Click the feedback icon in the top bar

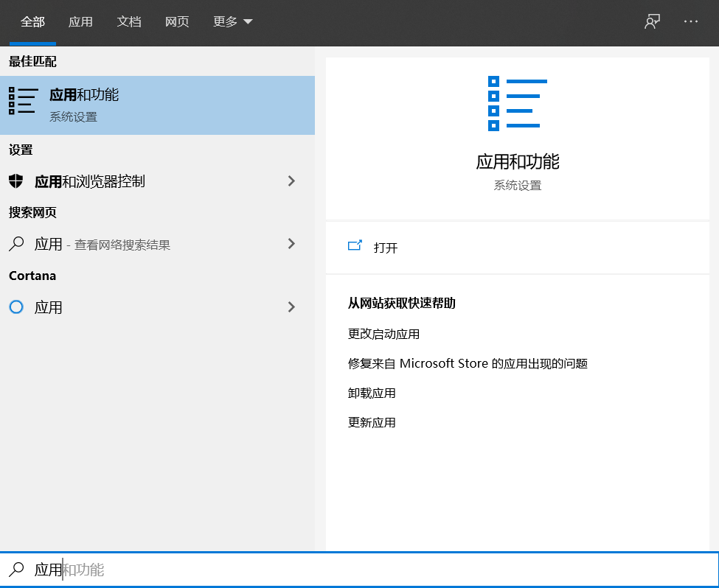point(652,21)
